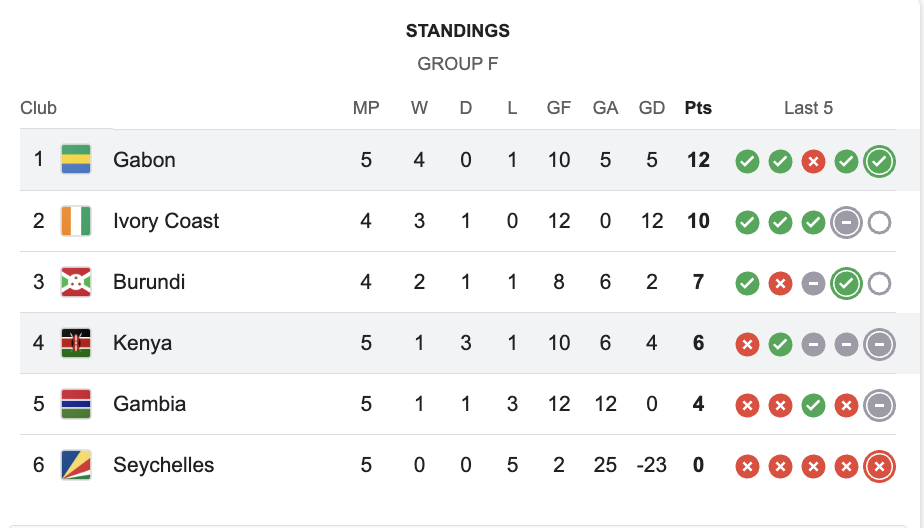Click Ivory Coast's circled draw icon
The image size is (924, 528).
[846, 222]
